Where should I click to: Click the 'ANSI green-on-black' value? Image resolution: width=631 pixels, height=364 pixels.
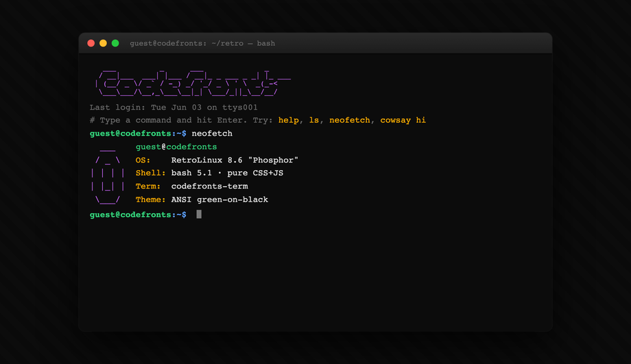click(219, 199)
